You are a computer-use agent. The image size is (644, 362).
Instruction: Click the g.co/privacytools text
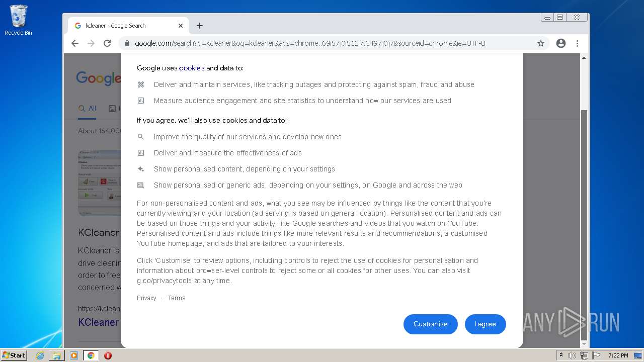[165, 281]
